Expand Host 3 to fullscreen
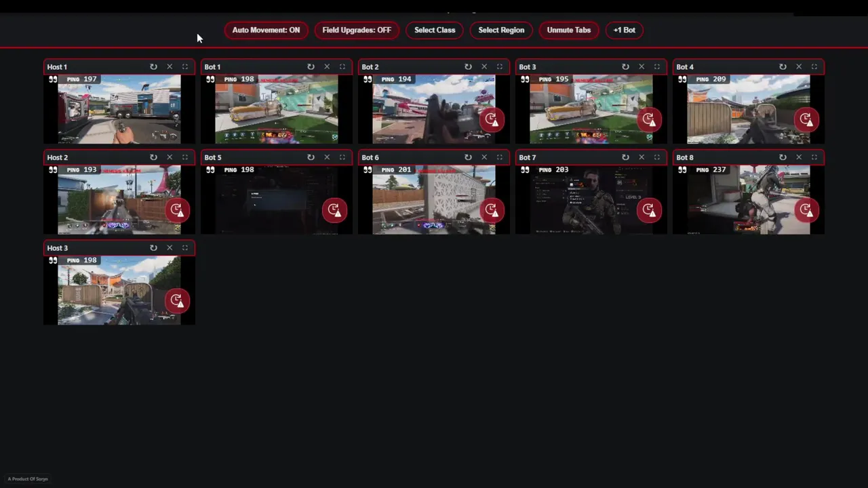 [x=185, y=248]
